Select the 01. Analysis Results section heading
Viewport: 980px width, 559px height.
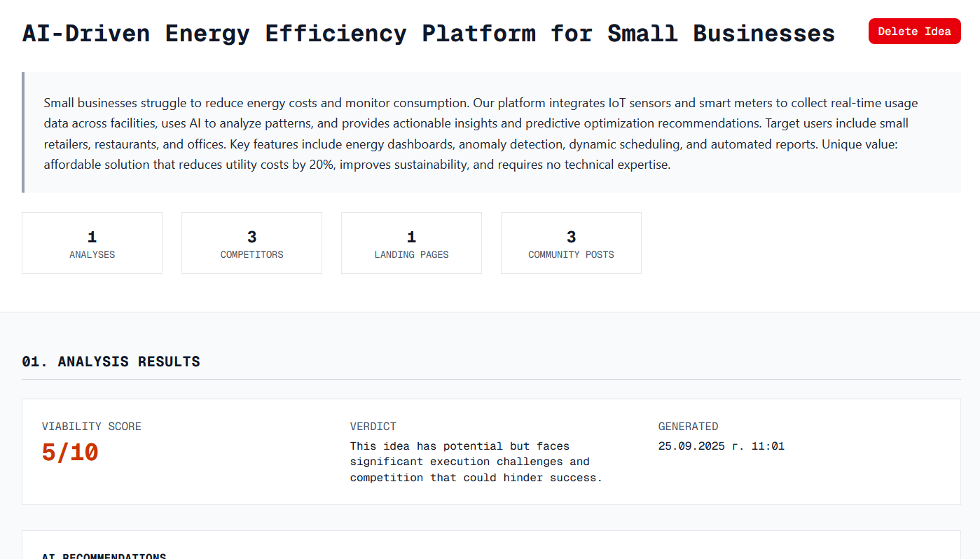111,361
